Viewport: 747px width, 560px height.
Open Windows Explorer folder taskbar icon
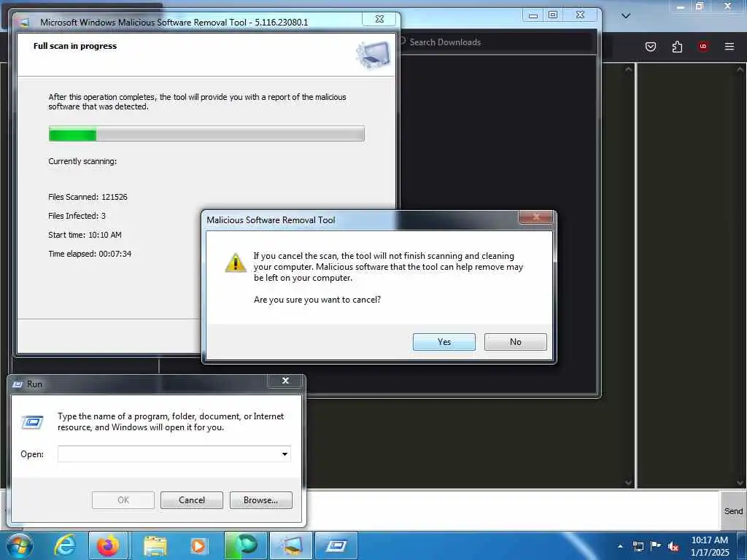coord(155,545)
